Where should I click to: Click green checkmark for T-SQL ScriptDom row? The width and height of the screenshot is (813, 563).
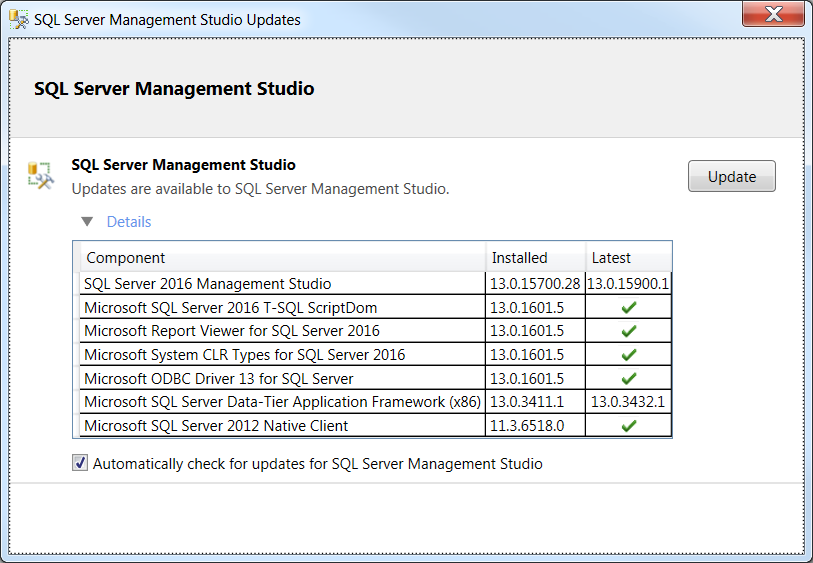(x=628, y=307)
